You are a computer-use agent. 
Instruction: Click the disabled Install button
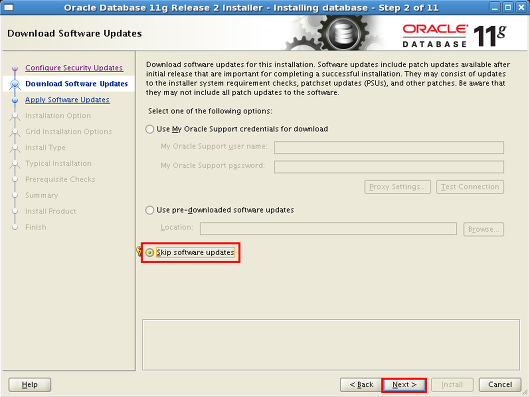point(452,384)
